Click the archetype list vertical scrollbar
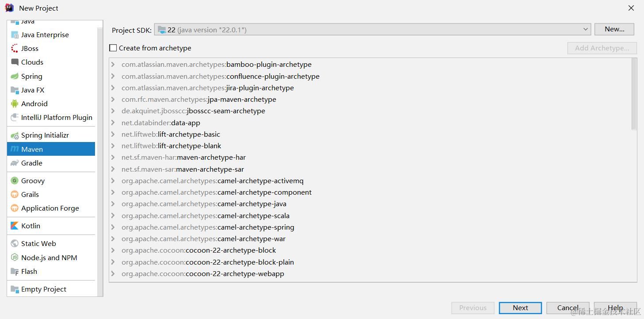The height and width of the screenshot is (319, 644). point(634,94)
